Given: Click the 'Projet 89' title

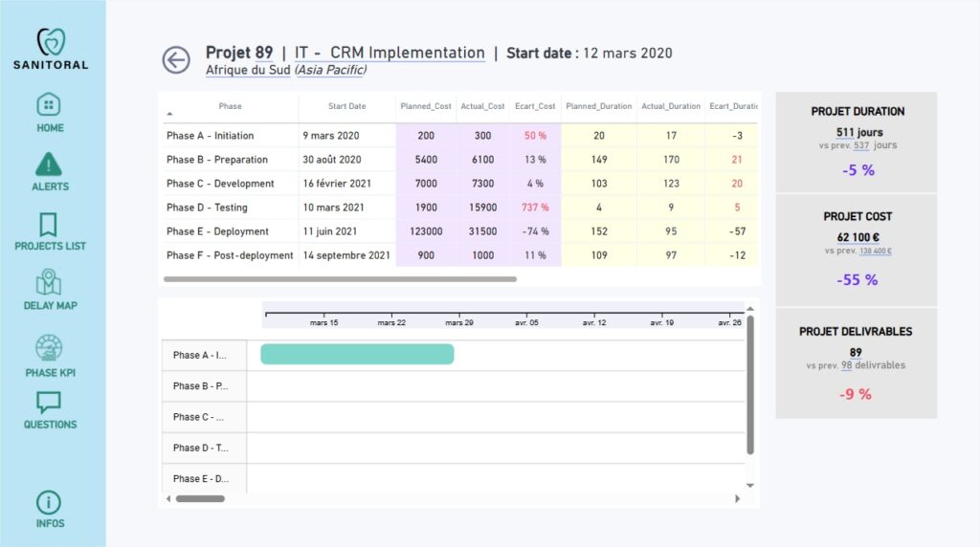Looking at the screenshot, I should coord(239,54).
